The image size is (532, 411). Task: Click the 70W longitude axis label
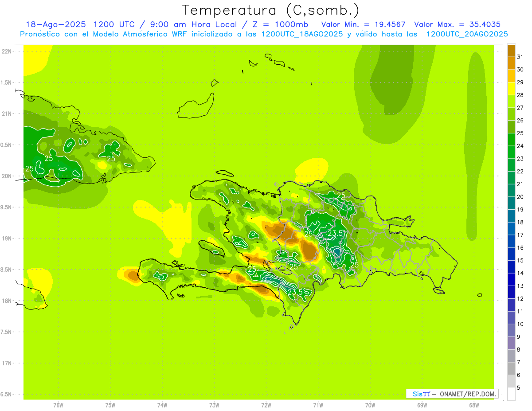[x=370, y=405]
